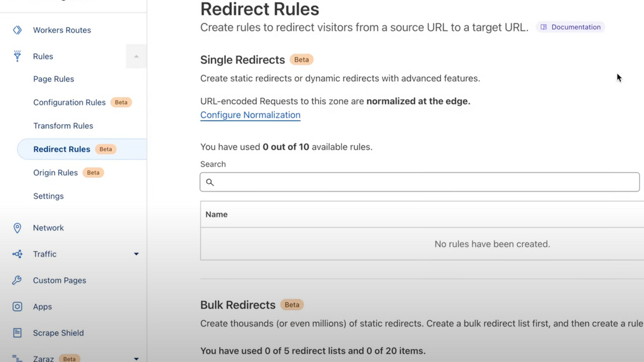Expand the Traffic menu

[x=136, y=254]
